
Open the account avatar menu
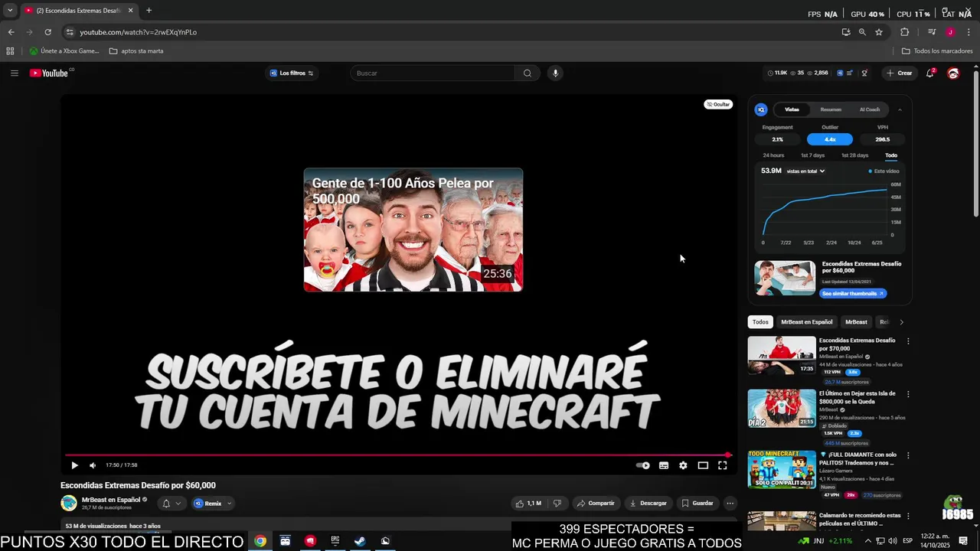[x=953, y=73]
